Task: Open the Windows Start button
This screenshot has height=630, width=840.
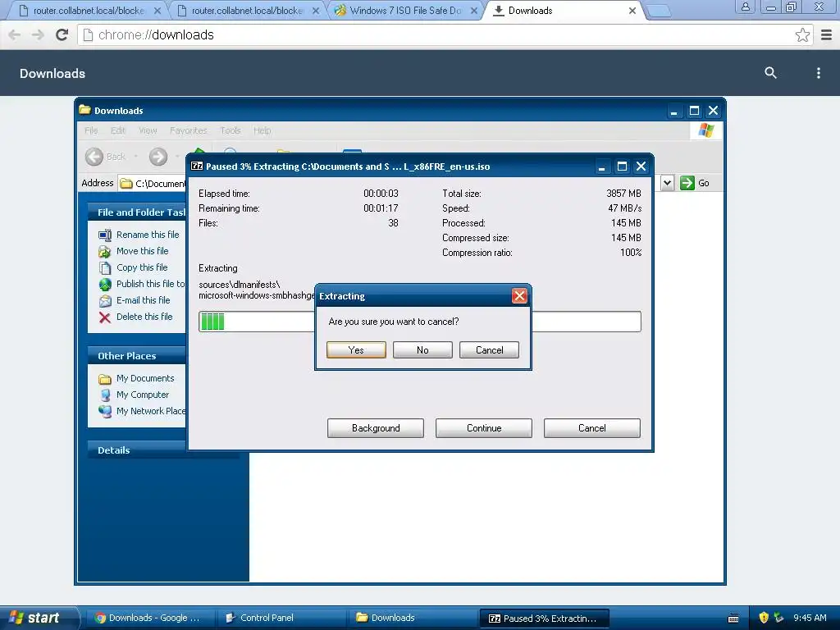Action: point(39,618)
